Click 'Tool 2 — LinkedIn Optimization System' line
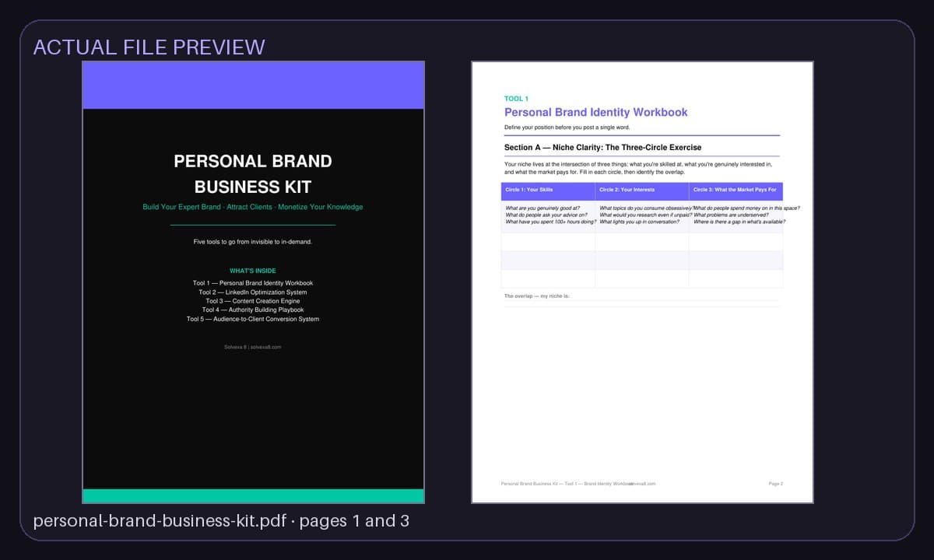The height and width of the screenshot is (560, 934). 253,292
